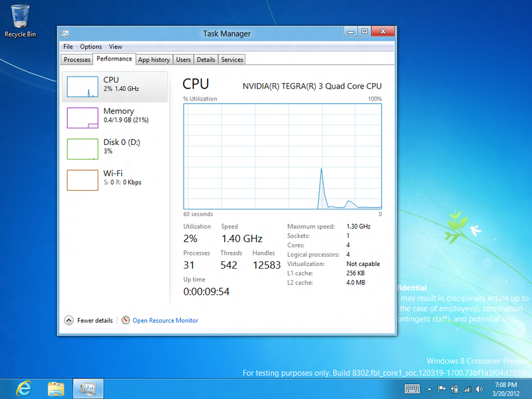Viewport: 532px width, 399px height.
Task: Open the Options menu
Action: click(90, 47)
